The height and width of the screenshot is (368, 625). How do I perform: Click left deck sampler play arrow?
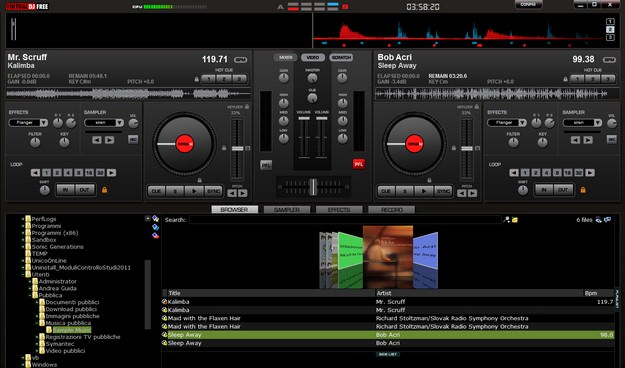coord(110,140)
